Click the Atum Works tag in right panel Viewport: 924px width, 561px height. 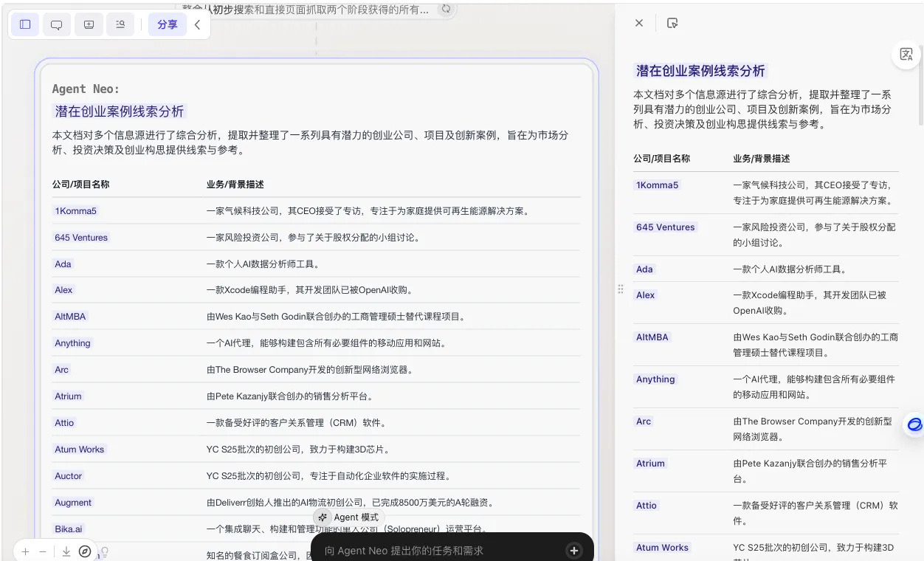point(662,548)
